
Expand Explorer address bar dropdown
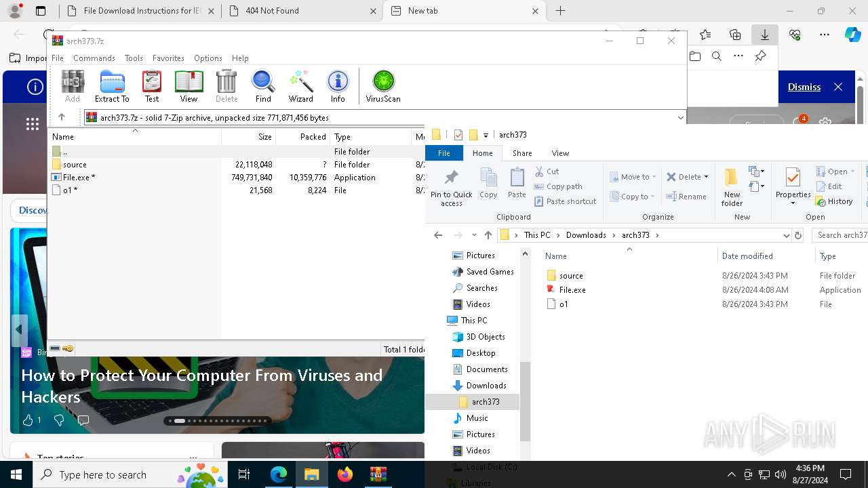pyautogui.click(x=786, y=235)
